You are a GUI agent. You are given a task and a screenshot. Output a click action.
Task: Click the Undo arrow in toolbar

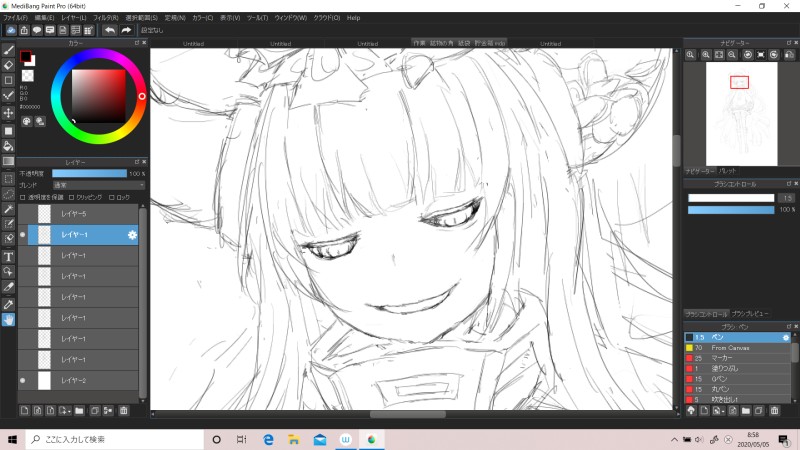tap(110, 30)
